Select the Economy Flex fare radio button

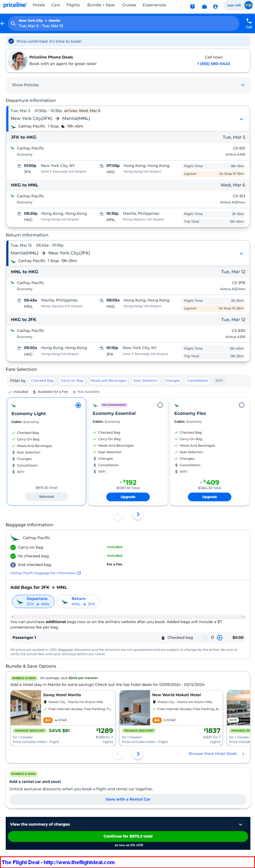[x=242, y=405]
